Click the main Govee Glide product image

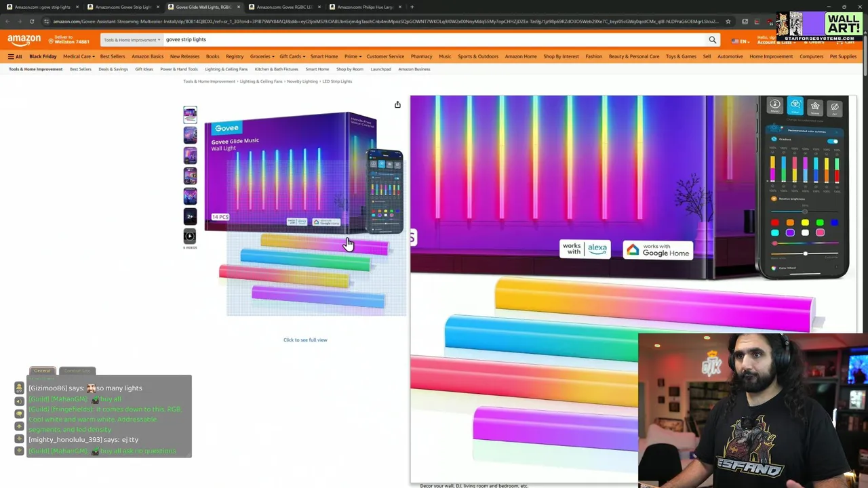click(305, 213)
